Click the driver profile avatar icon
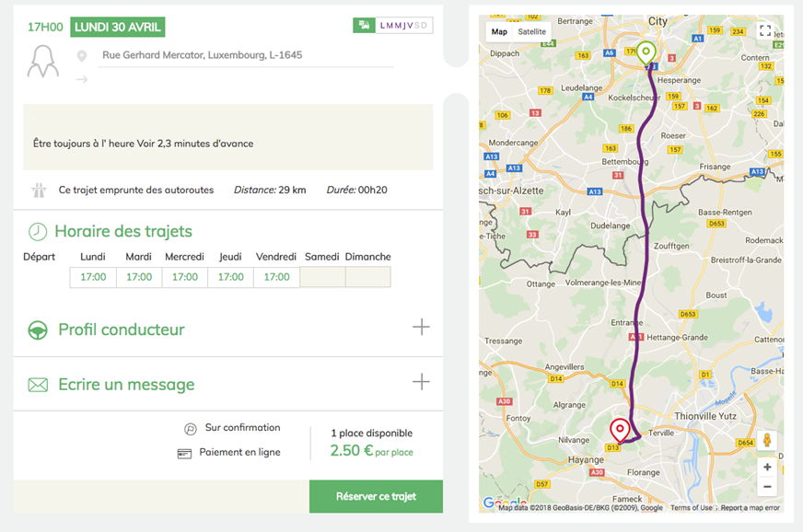This screenshot has width=803, height=532. tap(42, 62)
